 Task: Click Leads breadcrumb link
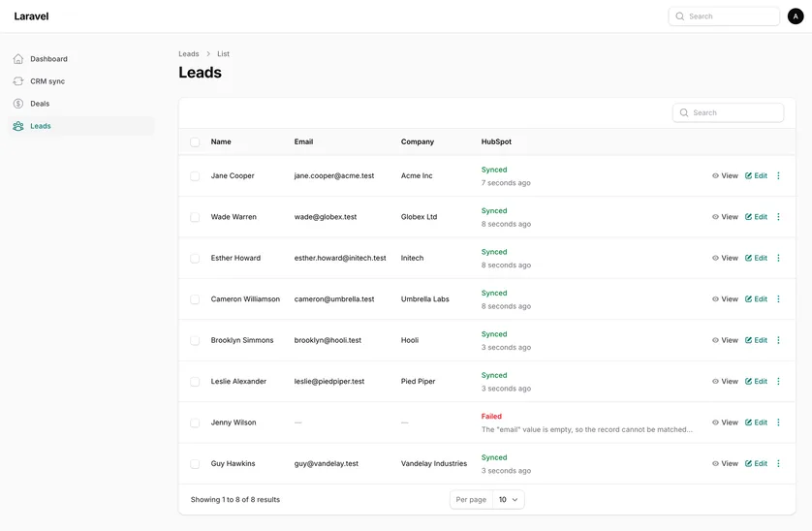pos(189,54)
